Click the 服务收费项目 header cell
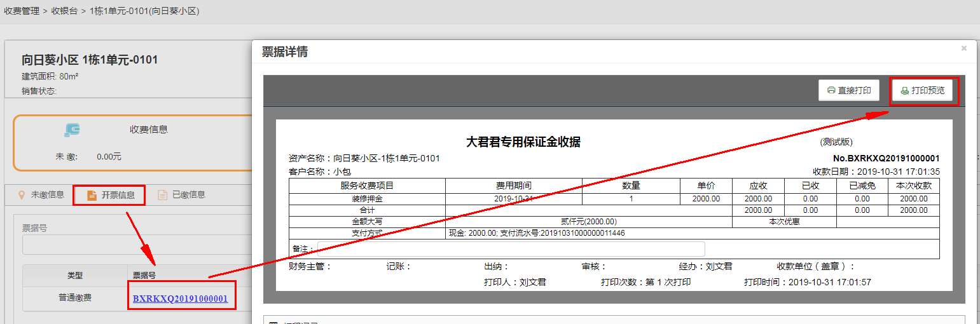Screen dimensions: 980x324 coord(367,186)
